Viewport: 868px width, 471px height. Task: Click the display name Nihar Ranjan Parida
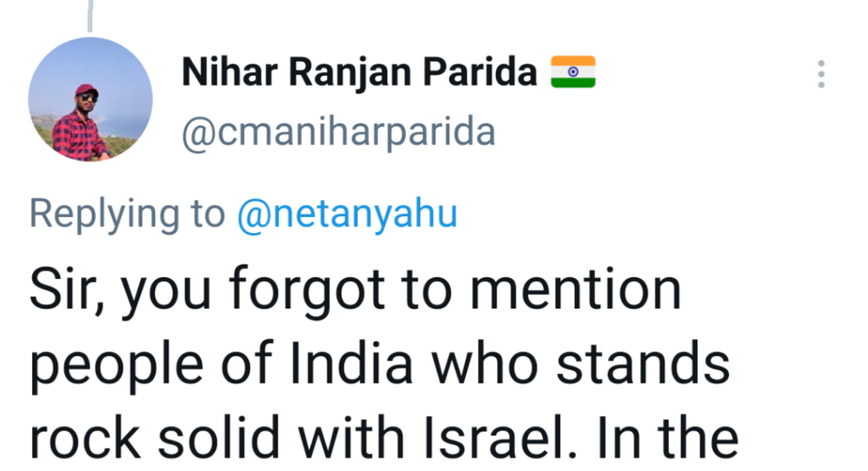[359, 72]
